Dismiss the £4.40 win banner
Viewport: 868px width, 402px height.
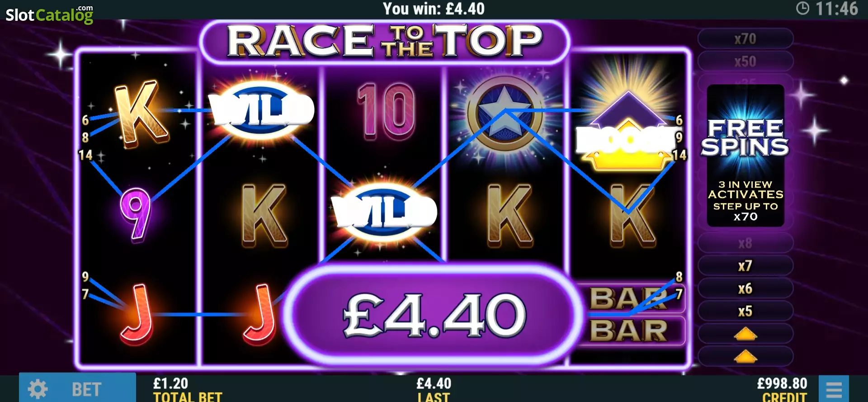[x=434, y=315]
